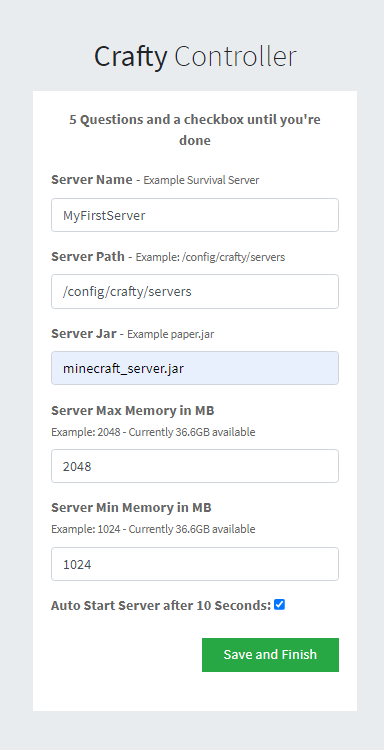
Task: Click the 'Example: /config/crafty/servers' hint text
Action: (210, 257)
